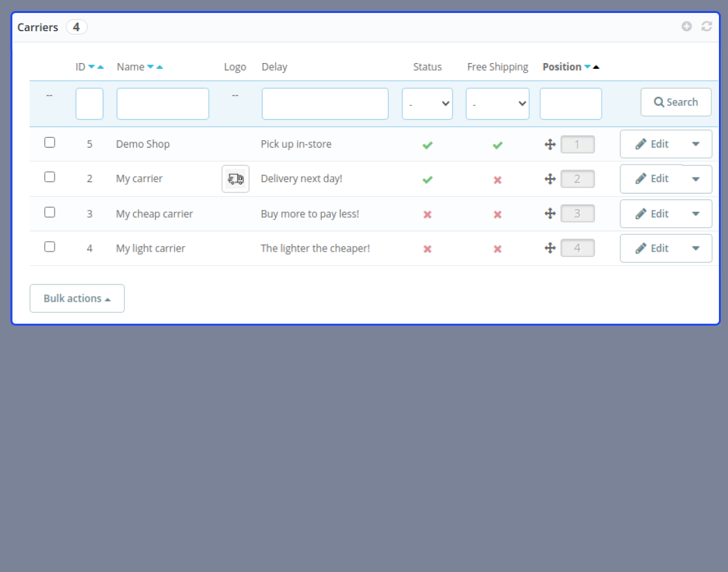
Task: Edit the My carrier entry
Action: point(652,179)
